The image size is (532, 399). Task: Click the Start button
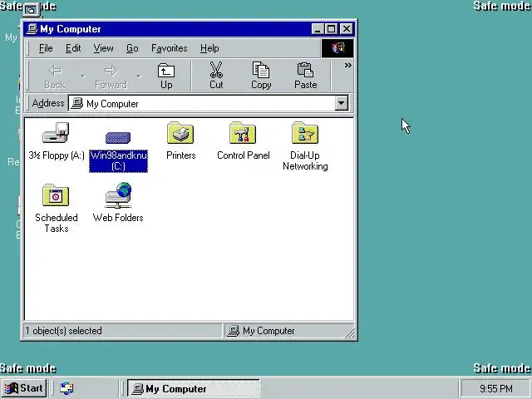coord(23,388)
